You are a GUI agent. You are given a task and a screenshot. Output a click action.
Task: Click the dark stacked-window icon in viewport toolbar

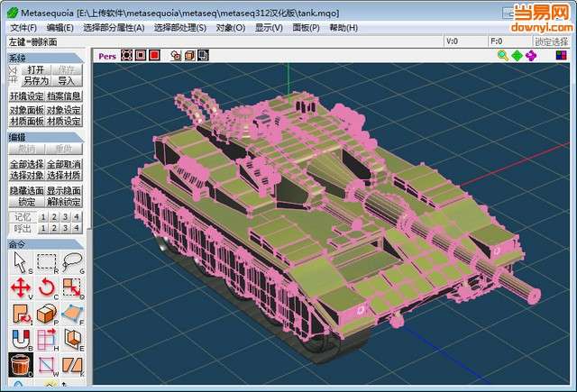203,56
